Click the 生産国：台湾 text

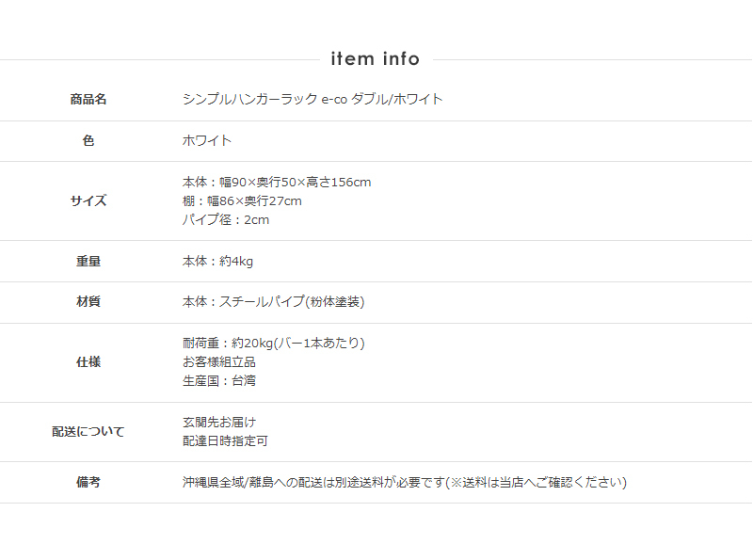click(218, 381)
